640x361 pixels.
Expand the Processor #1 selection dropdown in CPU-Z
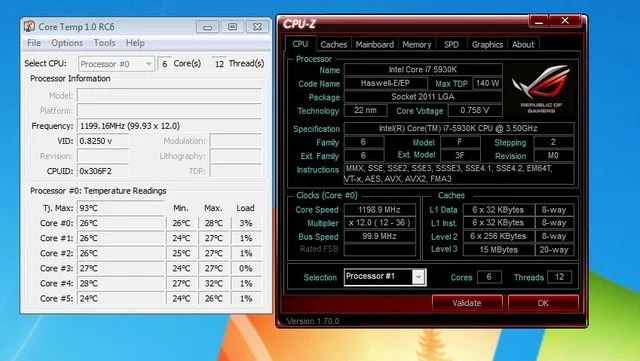tap(419, 277)
